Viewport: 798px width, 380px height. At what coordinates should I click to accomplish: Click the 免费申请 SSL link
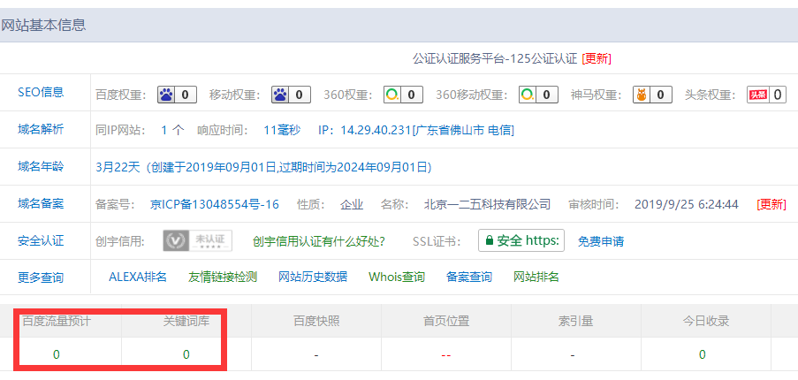coord(601,241)
